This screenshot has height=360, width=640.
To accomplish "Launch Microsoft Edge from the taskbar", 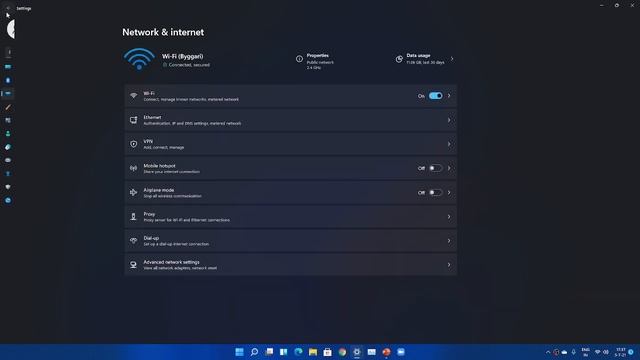I will click(x=298, y=352).
